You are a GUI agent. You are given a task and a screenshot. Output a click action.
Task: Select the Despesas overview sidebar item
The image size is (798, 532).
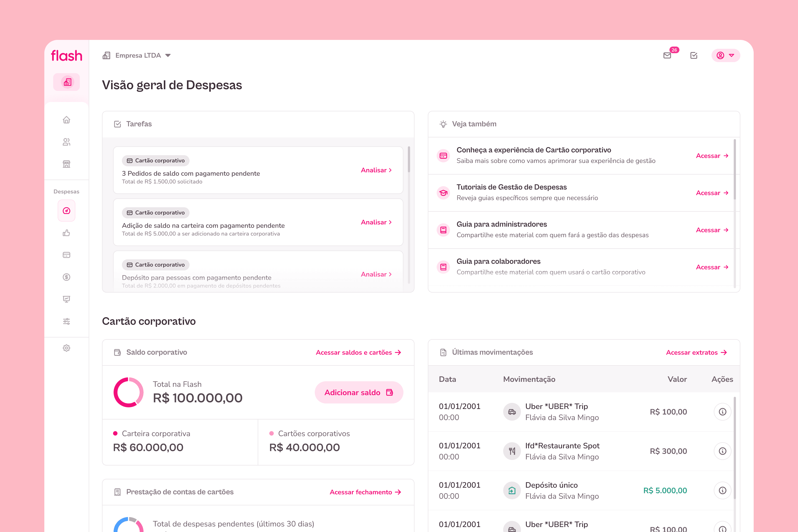coord(66,211)
